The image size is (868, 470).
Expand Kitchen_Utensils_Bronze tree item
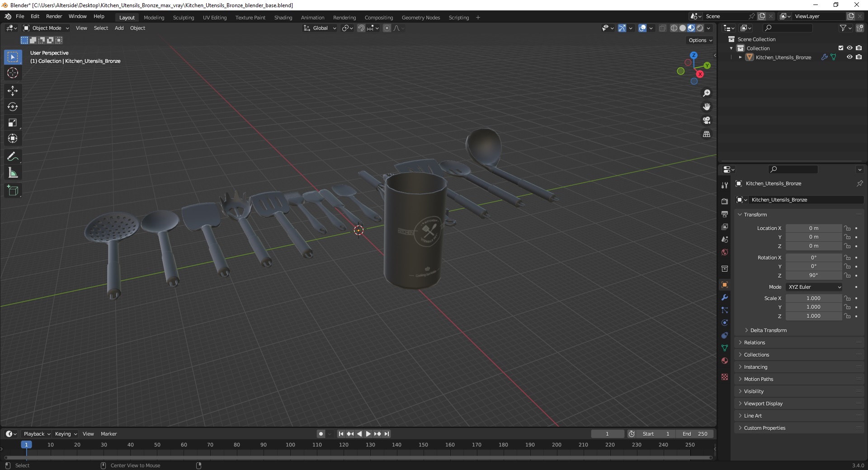(x=740, y=57)
